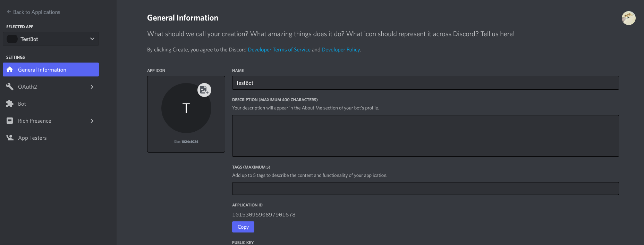
Task: Expand the OAuth2 submenu chevron
Action: [x=92, y=87]
